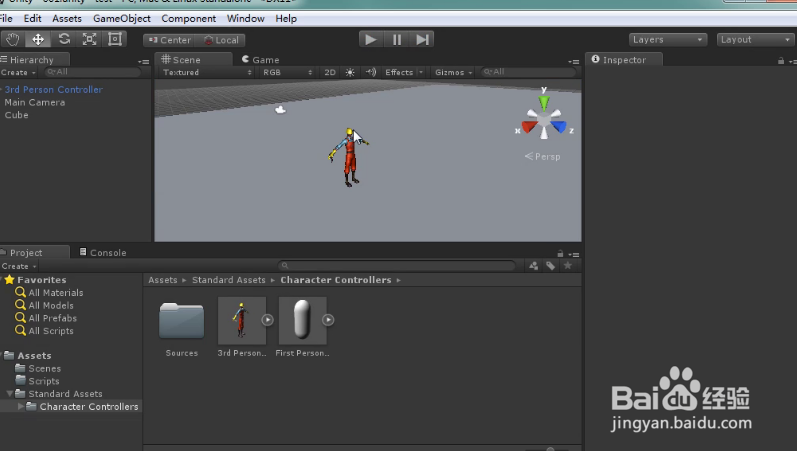This screenshot has width=797, height=451.
Task: Open the GameObject menu
Action: pyautogui.click(x=122, y=18)
